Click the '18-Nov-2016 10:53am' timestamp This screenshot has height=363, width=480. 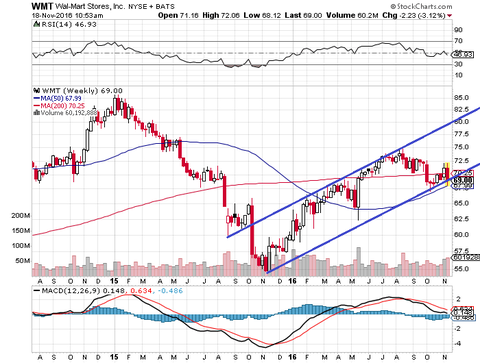(68, 16)
